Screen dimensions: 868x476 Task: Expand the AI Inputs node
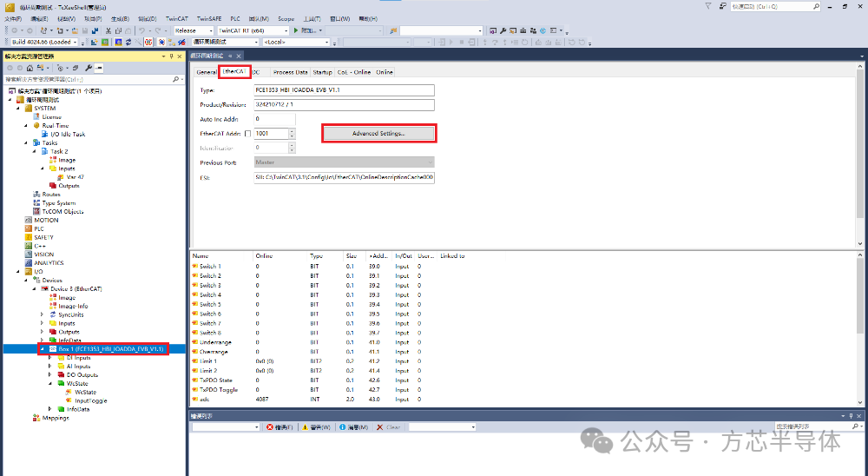pos(49,367)
